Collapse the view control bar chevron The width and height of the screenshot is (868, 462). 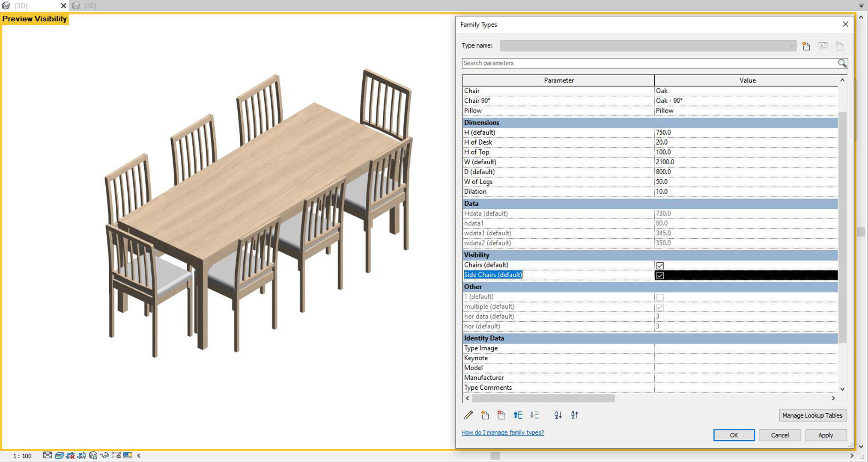139,455
